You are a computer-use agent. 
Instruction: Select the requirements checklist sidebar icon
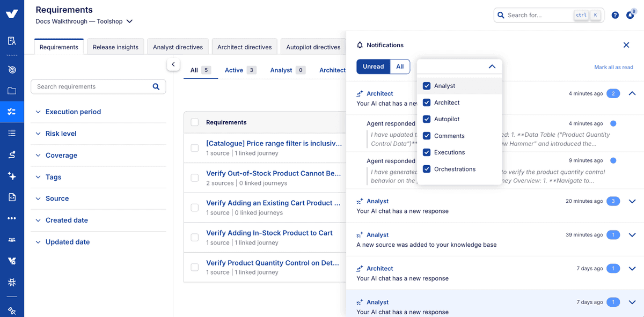click(x=12, y=112)
